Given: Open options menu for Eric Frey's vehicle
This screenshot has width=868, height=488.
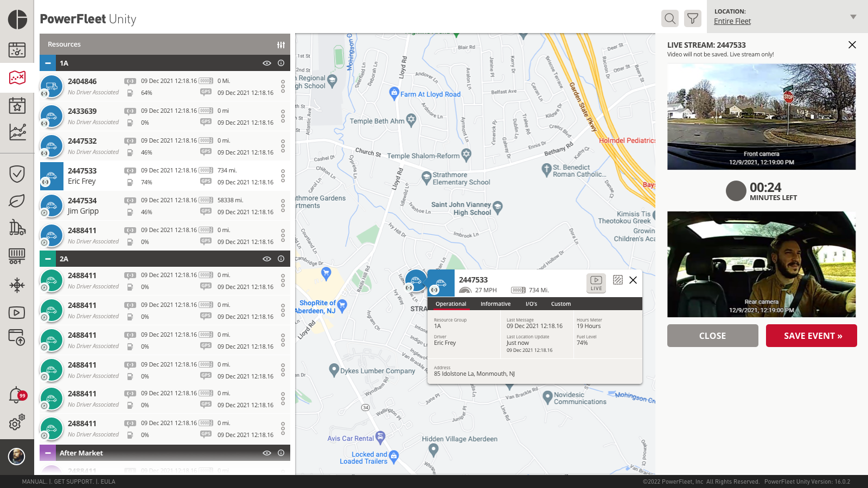Looking at the screenshot, I should [x=283, y=176].
